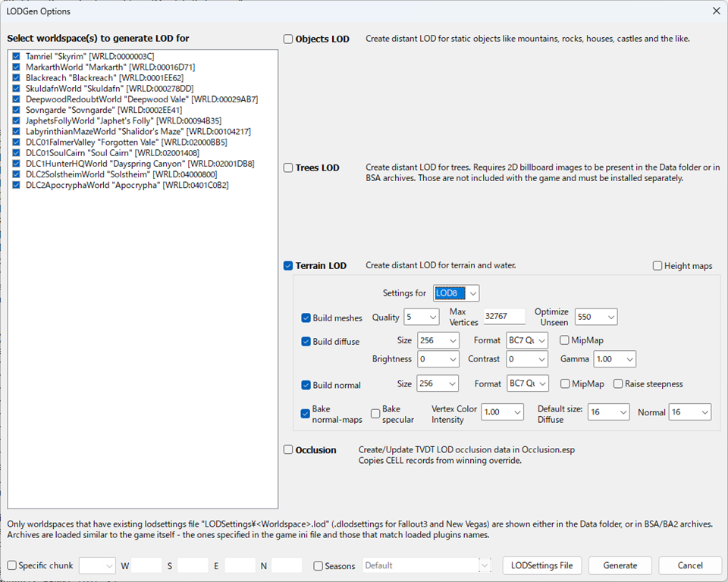Enable the Trees LOD checkbox
The image size is (728, 582).
point(288,167)
